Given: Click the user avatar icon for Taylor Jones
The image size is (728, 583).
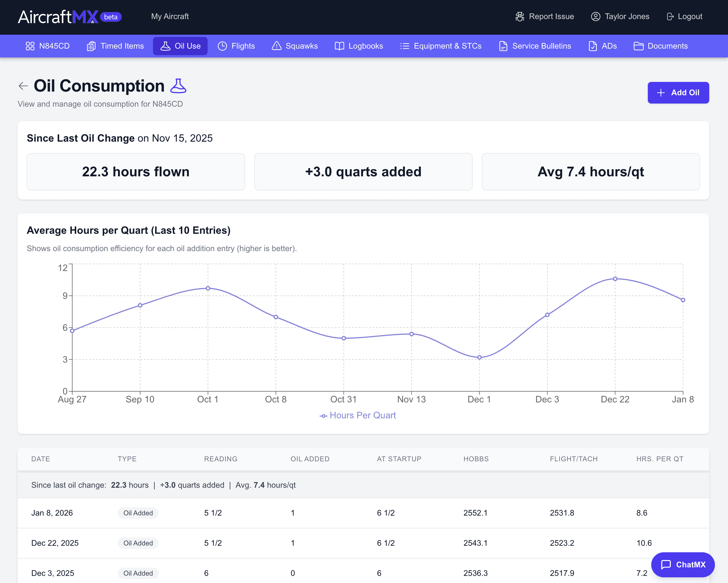Looking at the screenshot, I should pyautogui.click(x=595, y=16).
